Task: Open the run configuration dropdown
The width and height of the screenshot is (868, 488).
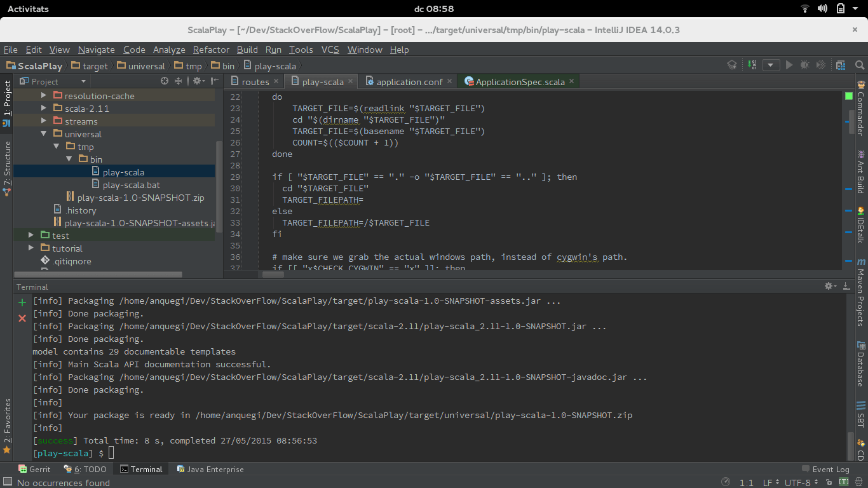Action: click(x=771, y=65)
